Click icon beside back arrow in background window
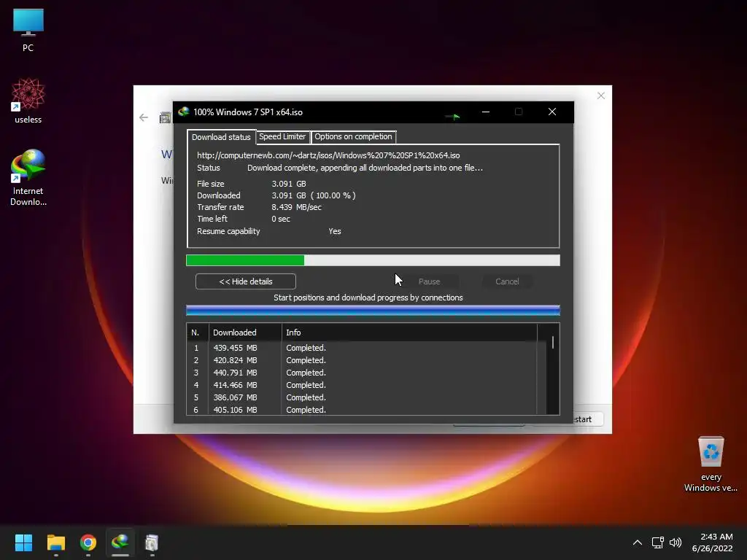The width and height of the screenshot is (747, 560). click(166, 117)
